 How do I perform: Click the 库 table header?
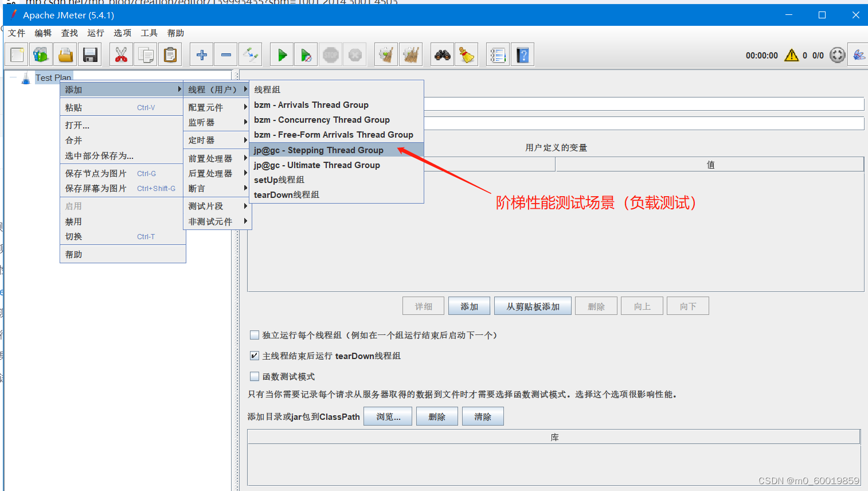click(x=554, y=437)
